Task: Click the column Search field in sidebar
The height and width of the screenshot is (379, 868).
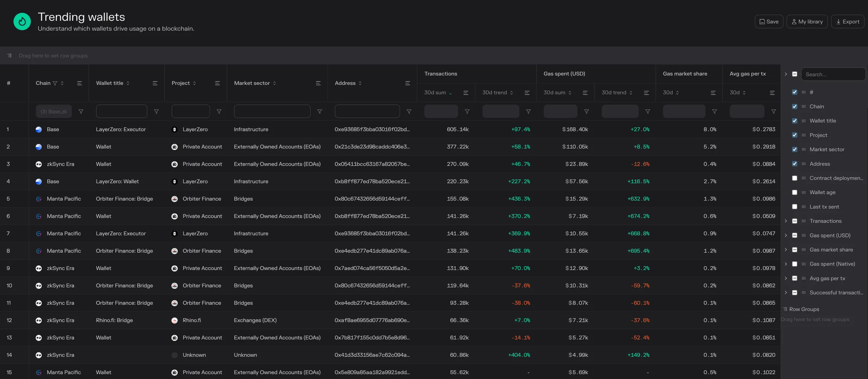Action: pos(833,74)
